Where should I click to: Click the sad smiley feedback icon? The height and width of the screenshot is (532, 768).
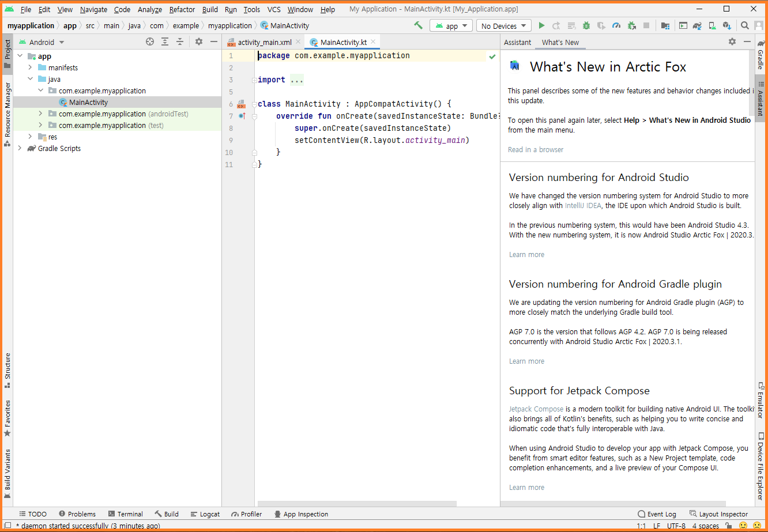757,526
